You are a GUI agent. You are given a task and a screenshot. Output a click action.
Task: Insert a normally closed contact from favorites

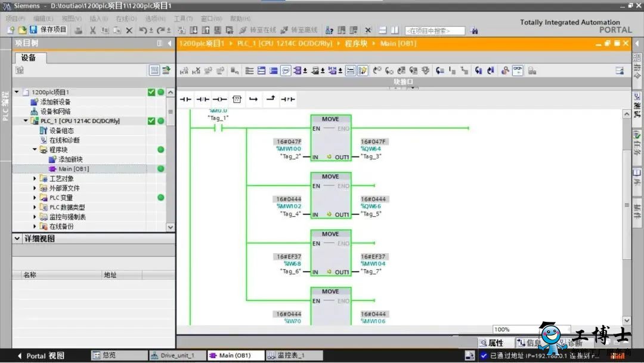[x=203, y=99]
